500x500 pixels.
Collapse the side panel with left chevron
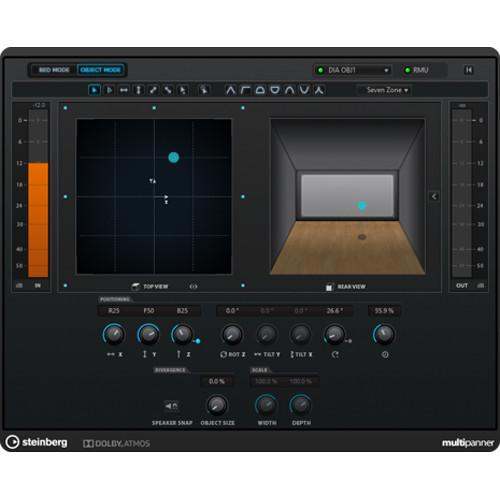tap(434, 196)
